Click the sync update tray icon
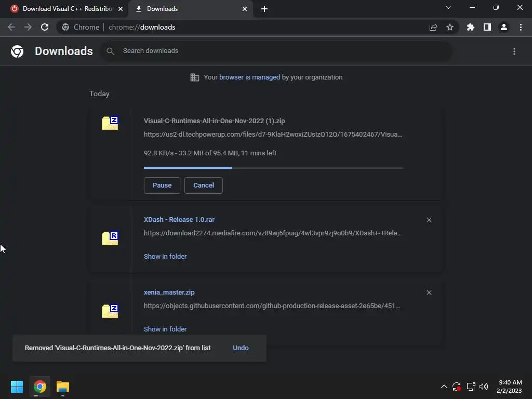 (457, 387)
